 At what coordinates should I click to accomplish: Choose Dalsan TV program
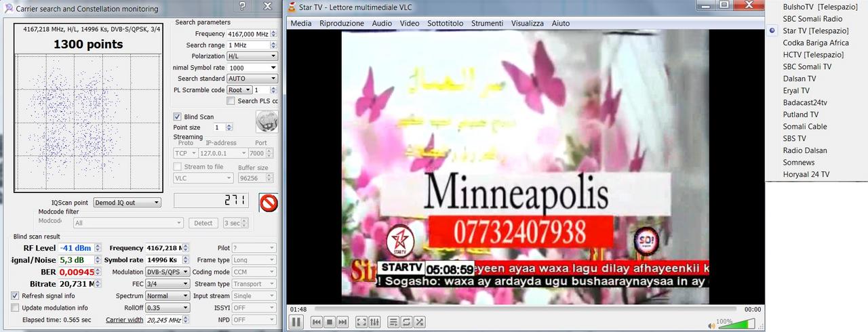tap(815, 79)
